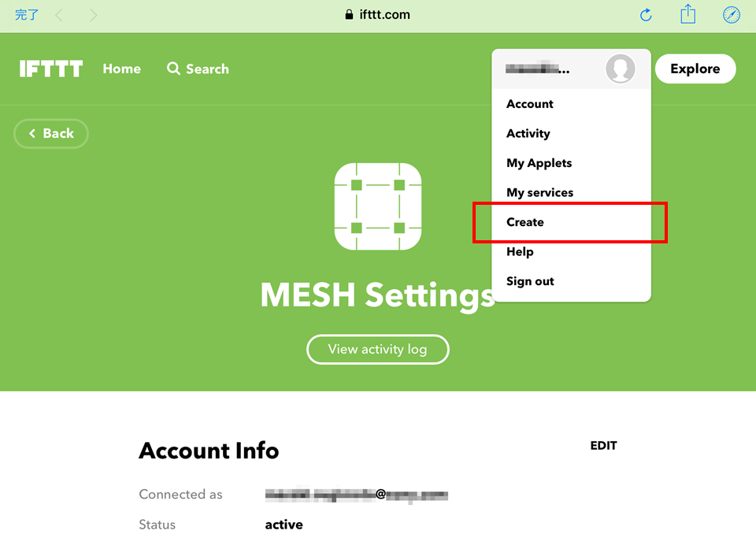Click the View activity log button

point(378,349)
